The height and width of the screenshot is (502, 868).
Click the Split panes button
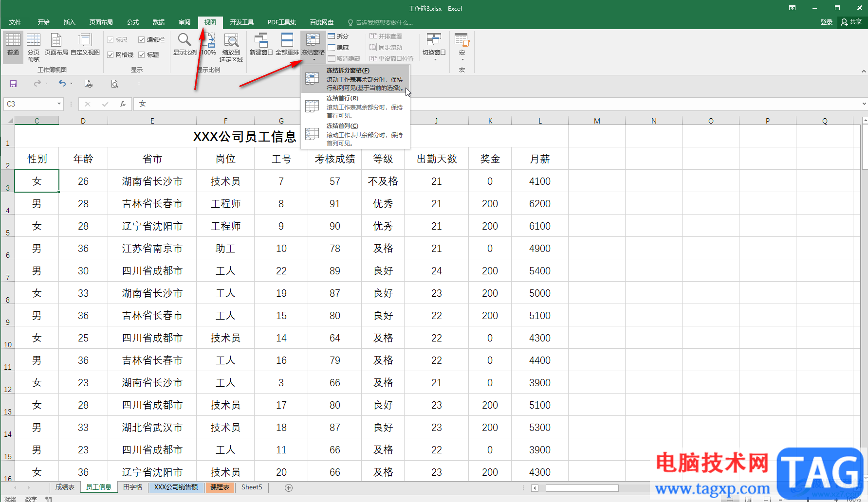point(338,36)
